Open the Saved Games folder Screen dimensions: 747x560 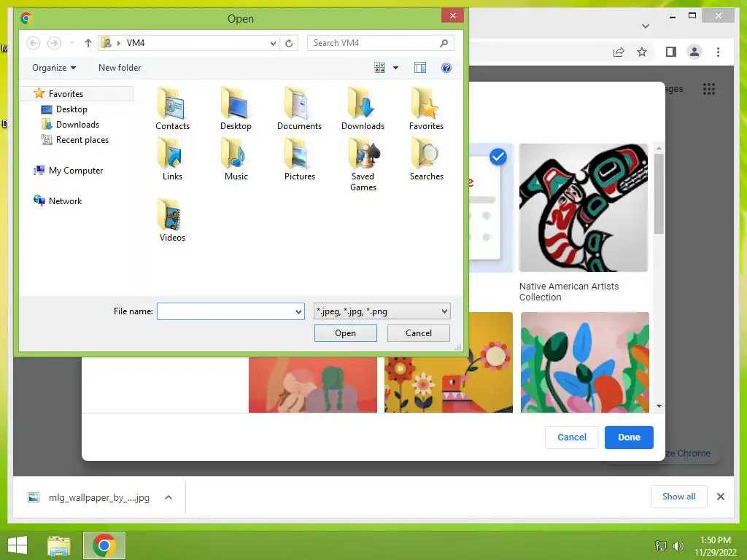click(x=363, y=165)
